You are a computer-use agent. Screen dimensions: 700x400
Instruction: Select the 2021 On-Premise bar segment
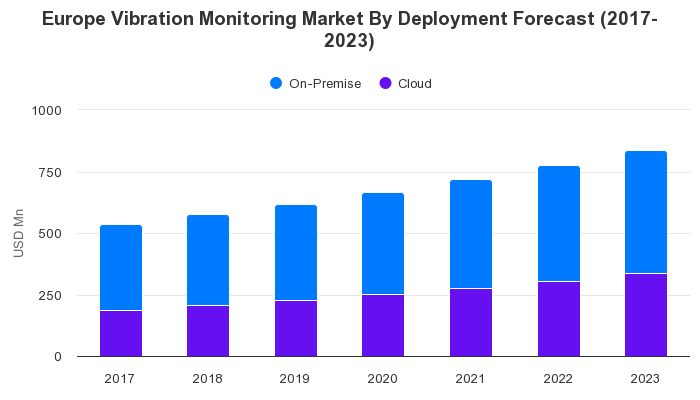(x=471, y=234)
